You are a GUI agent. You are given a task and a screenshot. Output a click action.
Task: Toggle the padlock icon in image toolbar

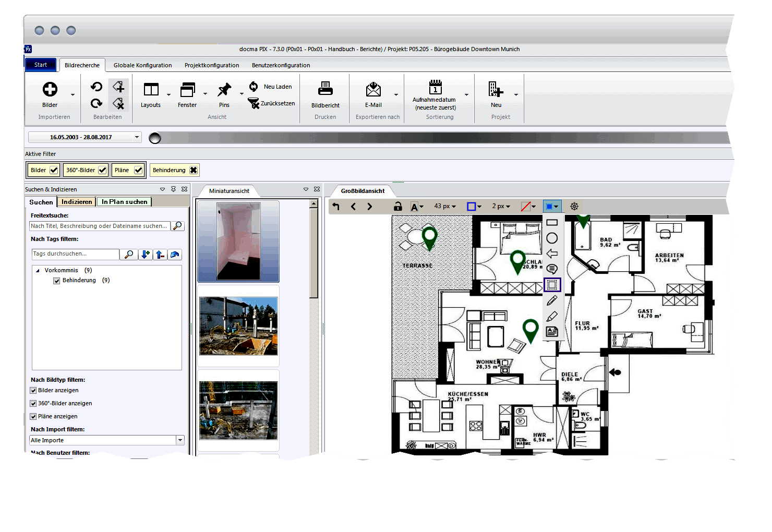397,207
